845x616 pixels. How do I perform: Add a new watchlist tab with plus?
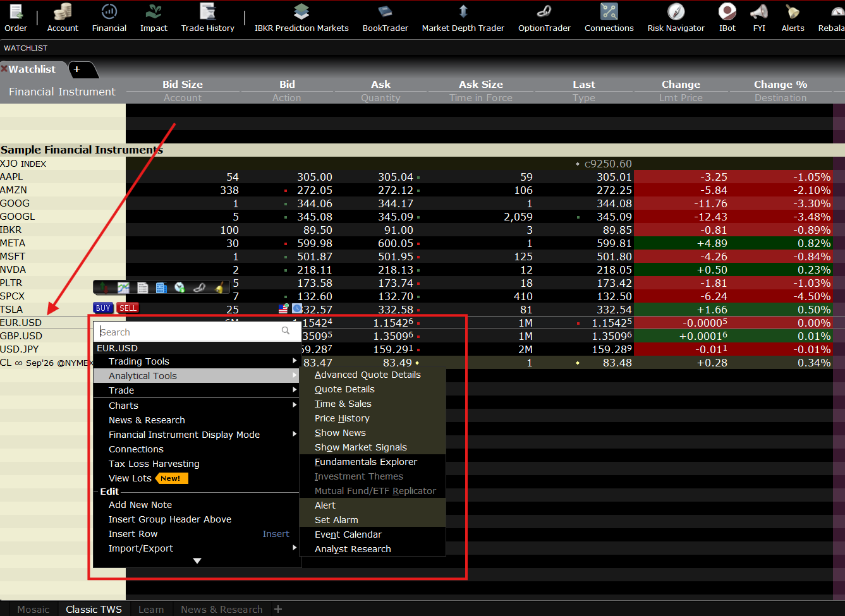[77, 69]
